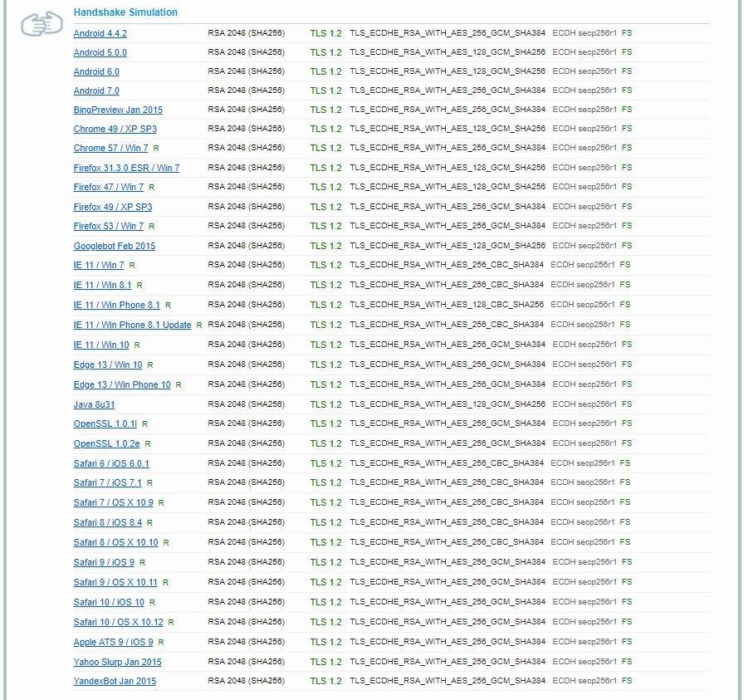Open the Safari 8 / iOS 8.4 link
This screenshot has width=748, height=700.
click(x=107, y=523)
